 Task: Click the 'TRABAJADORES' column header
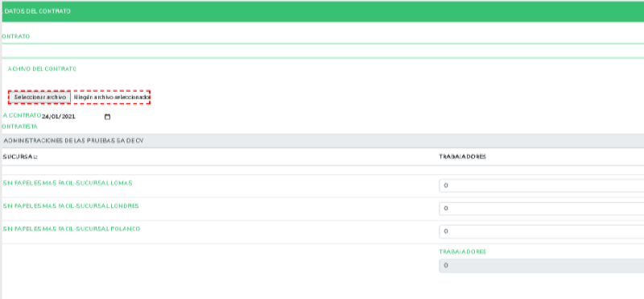pos(462,156)
